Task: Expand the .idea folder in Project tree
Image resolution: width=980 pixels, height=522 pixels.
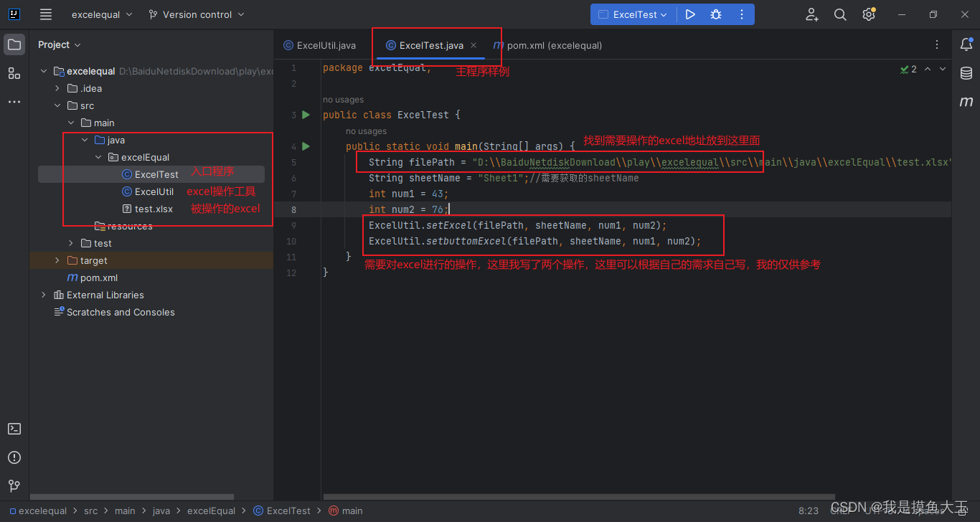Action: click(57, 87)
